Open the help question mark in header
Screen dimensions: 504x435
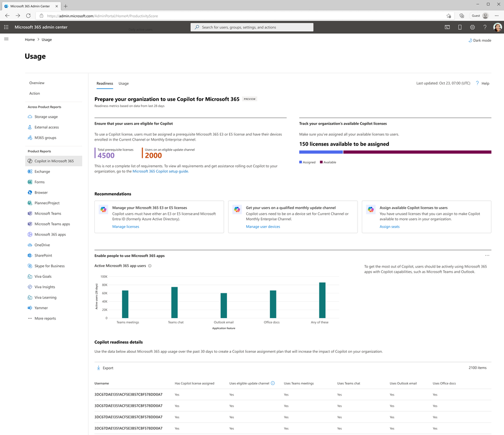485,27
